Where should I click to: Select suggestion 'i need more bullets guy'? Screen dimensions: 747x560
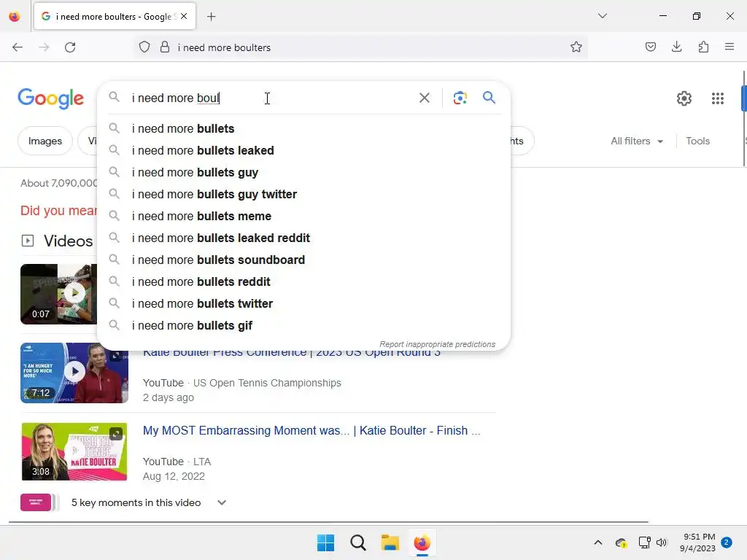point(303,172)
